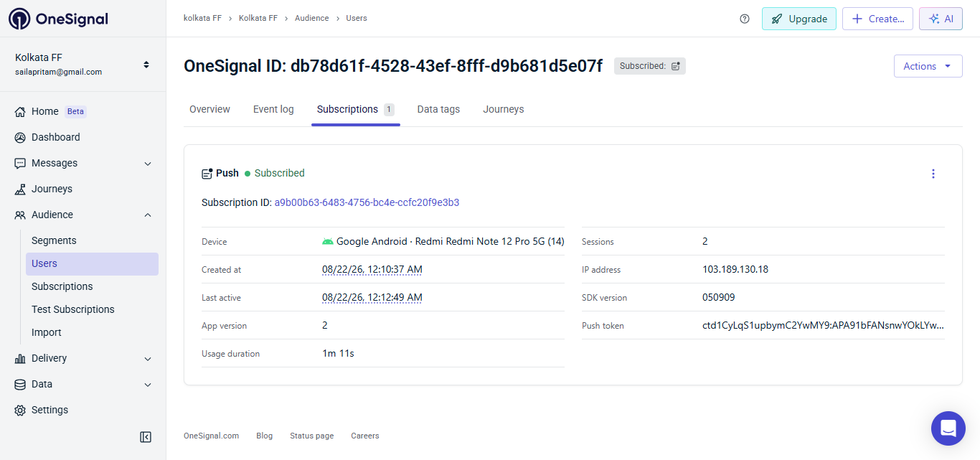This screenshot has height=460, width=980.
Task: Open Journeys in sidebar
Action: pyautogui.click(x=52, y=189)
